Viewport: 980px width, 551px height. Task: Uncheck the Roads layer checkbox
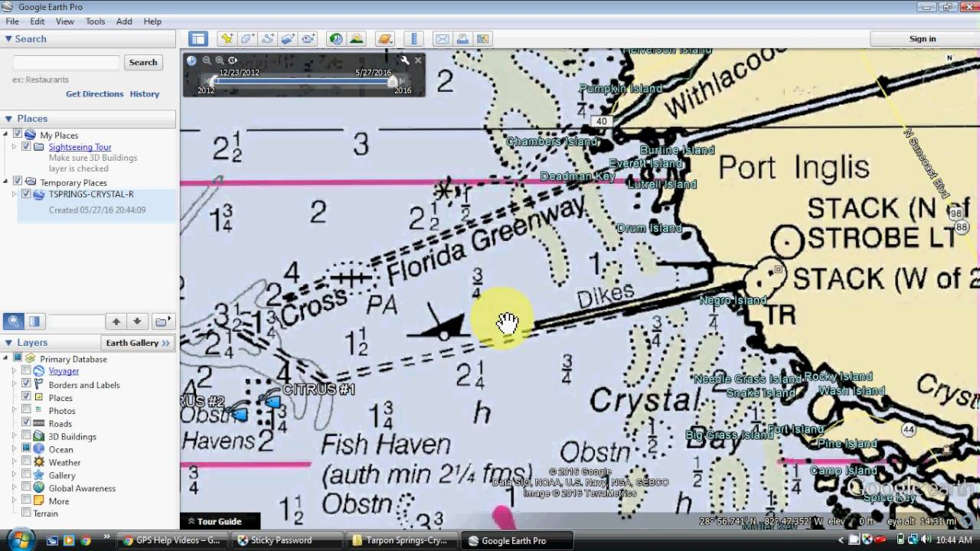27,423
